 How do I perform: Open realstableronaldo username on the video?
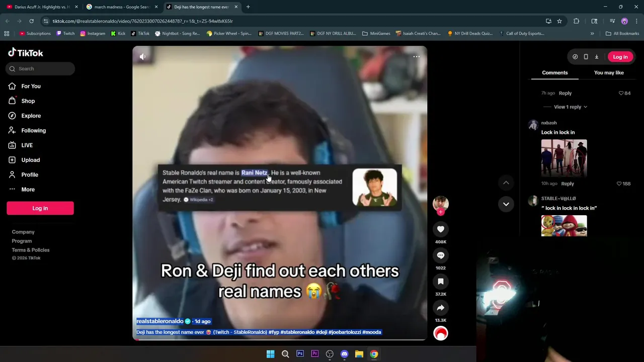(160, 321)
